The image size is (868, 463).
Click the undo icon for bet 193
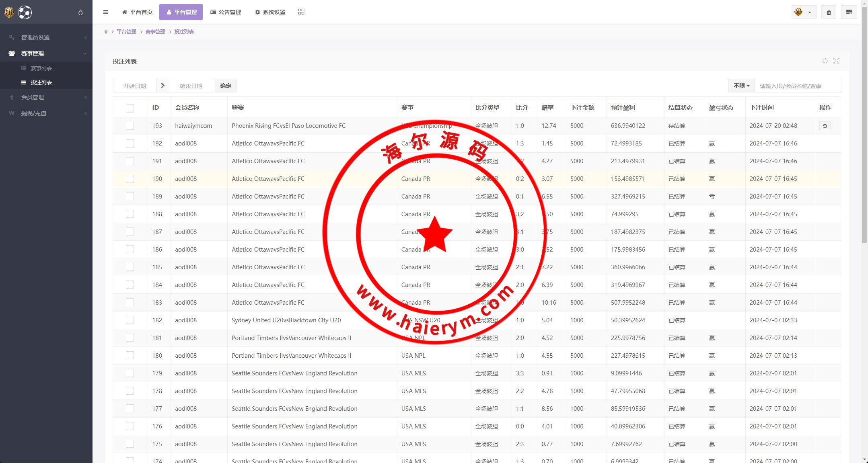(825, 126)
